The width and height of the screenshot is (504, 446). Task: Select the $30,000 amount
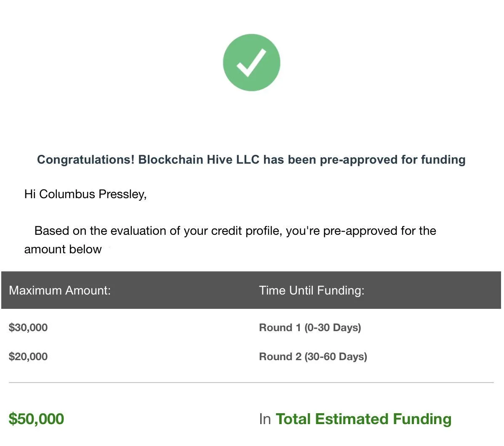[x=28, y=327]
